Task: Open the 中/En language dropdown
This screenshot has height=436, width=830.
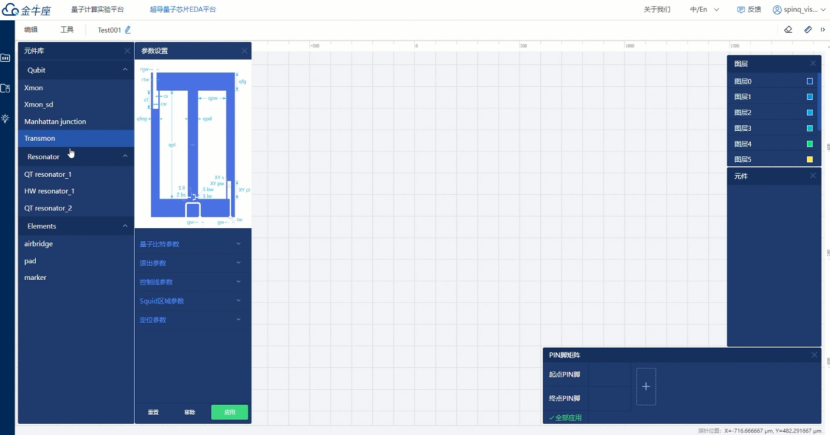Action: coord(703,9)
